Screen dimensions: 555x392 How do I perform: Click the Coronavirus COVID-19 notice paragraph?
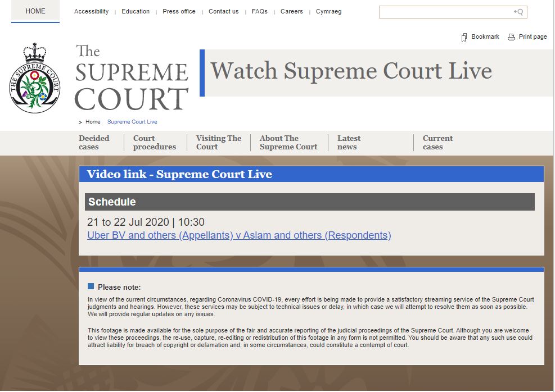tap(311, 307)
